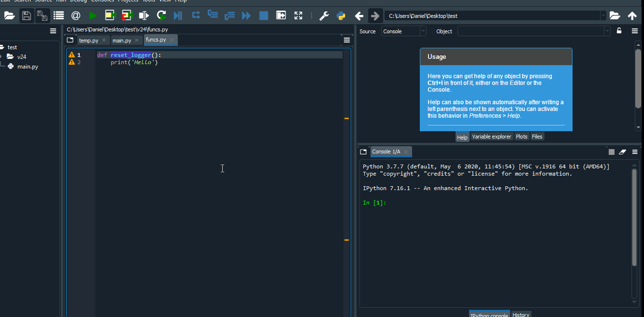Click the warning icon on line 1
This screenshot has height=317, width=644.
pos(72,55)
